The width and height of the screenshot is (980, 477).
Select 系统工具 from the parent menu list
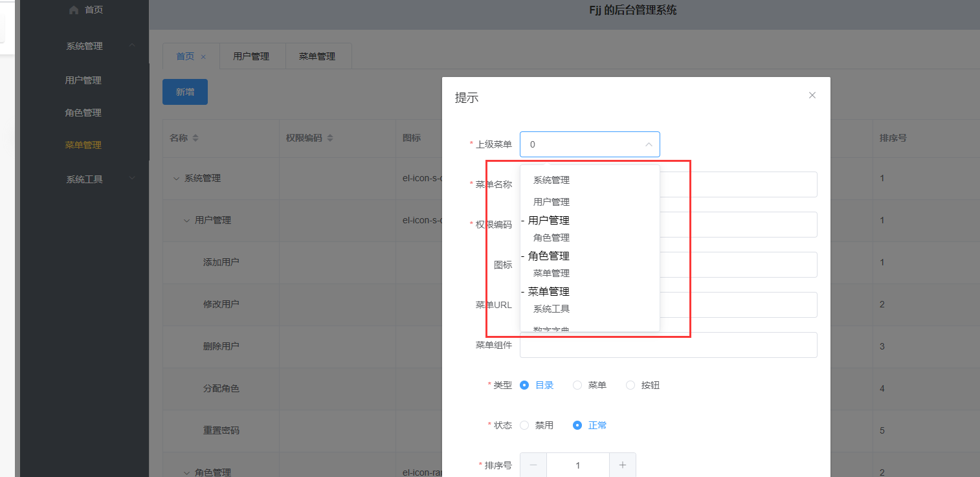click(x=551, y=309)
